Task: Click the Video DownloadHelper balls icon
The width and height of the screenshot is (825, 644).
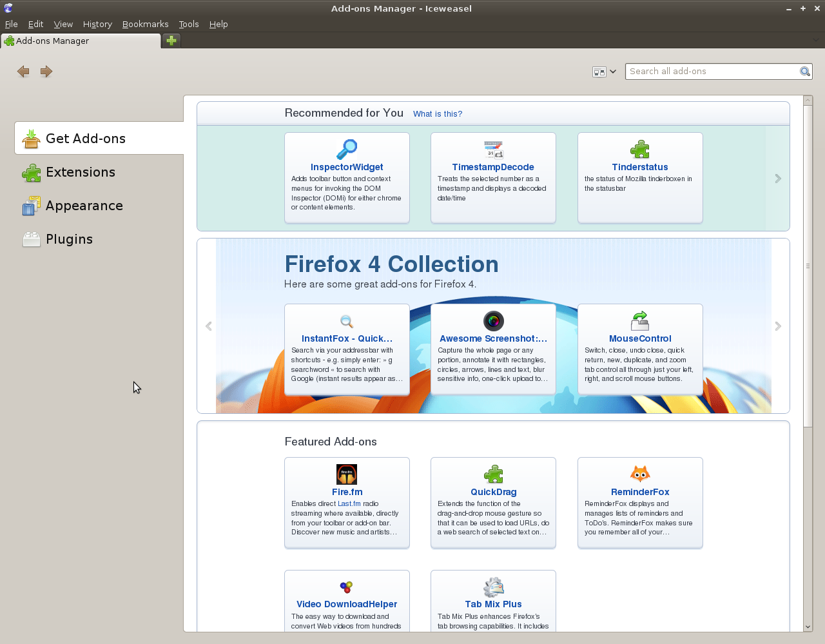Action: coord(347,587)
